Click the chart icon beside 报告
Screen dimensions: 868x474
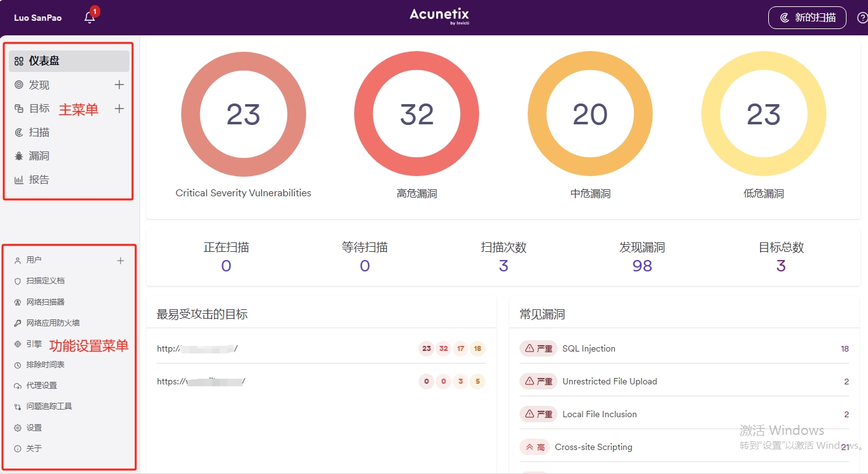19,180
